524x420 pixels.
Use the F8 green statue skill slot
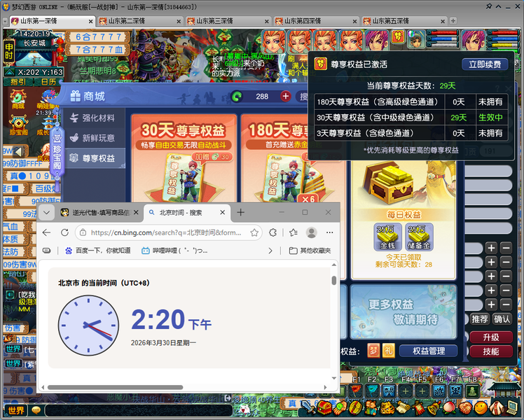pos(473,391)
